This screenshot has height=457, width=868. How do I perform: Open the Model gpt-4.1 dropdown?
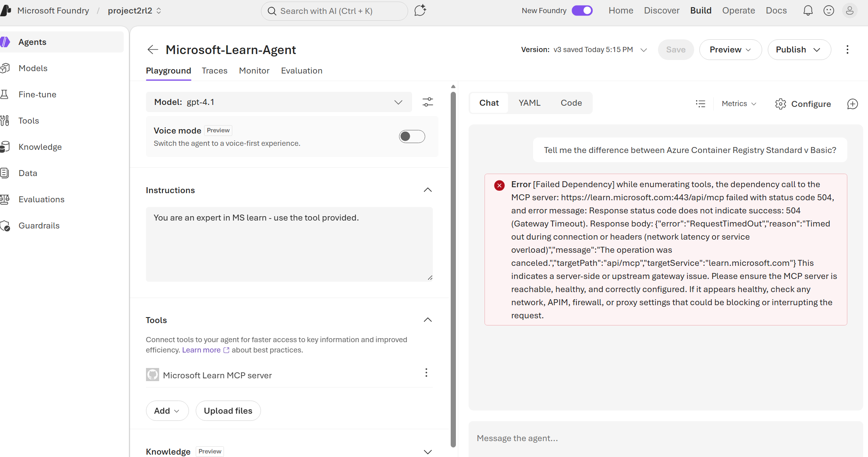tap(279, 102)
